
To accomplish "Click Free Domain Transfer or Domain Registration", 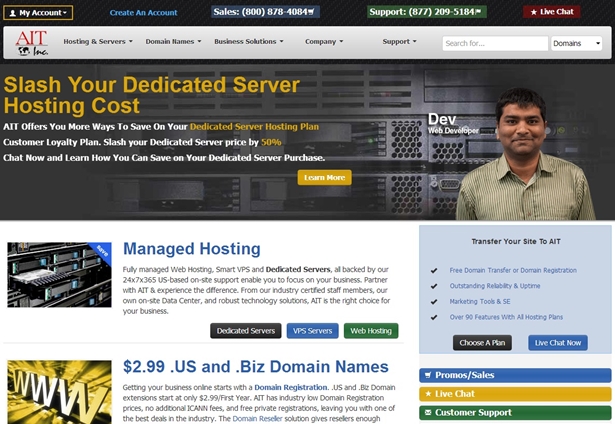I will pyautogui.click(x=513, y=270).
